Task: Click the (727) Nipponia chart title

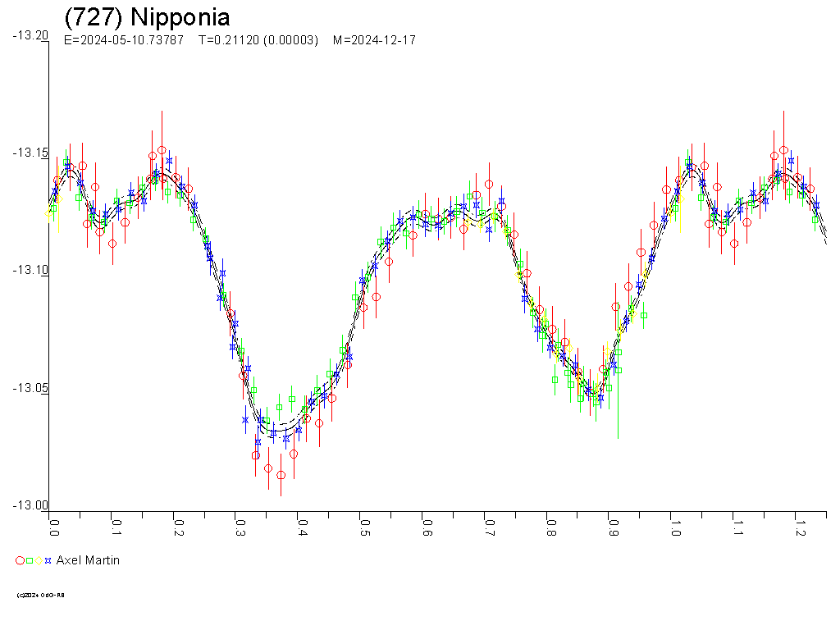Action: (x=147, y=17)
